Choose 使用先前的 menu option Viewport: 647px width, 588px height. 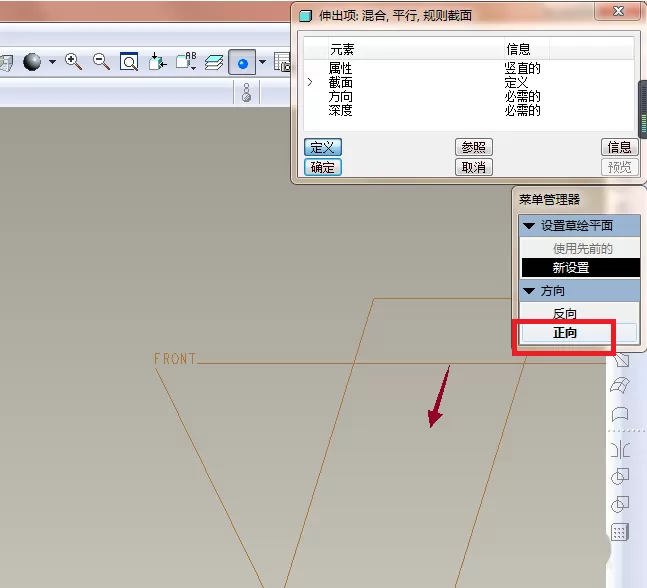[582, 248]
